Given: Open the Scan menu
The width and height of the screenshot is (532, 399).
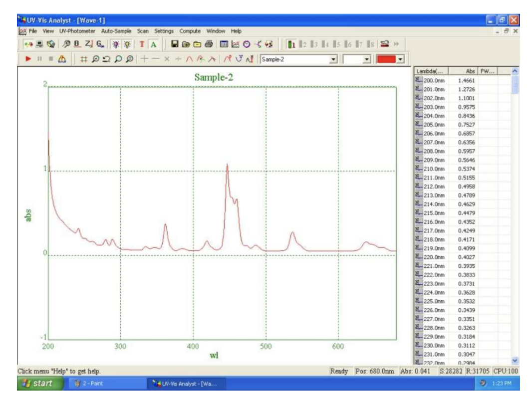Looking at the screenshot, I should pos(143,31).
